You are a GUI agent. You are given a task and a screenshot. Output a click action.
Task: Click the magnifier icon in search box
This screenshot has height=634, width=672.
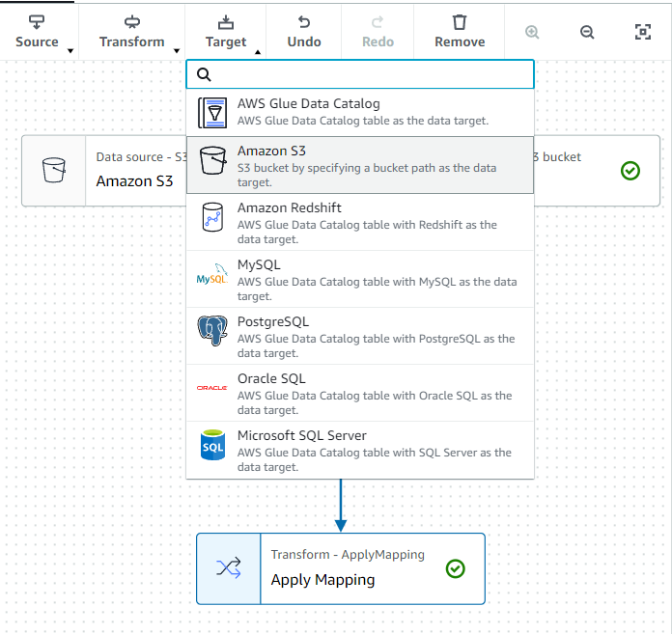(x=204, y=74)
